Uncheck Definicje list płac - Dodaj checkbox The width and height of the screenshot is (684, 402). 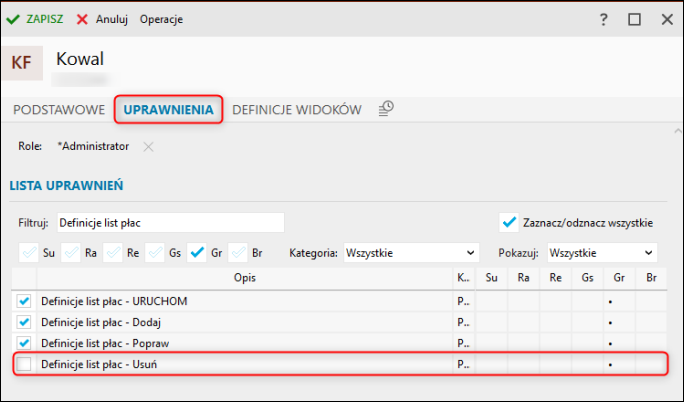(x=24, y=322)
